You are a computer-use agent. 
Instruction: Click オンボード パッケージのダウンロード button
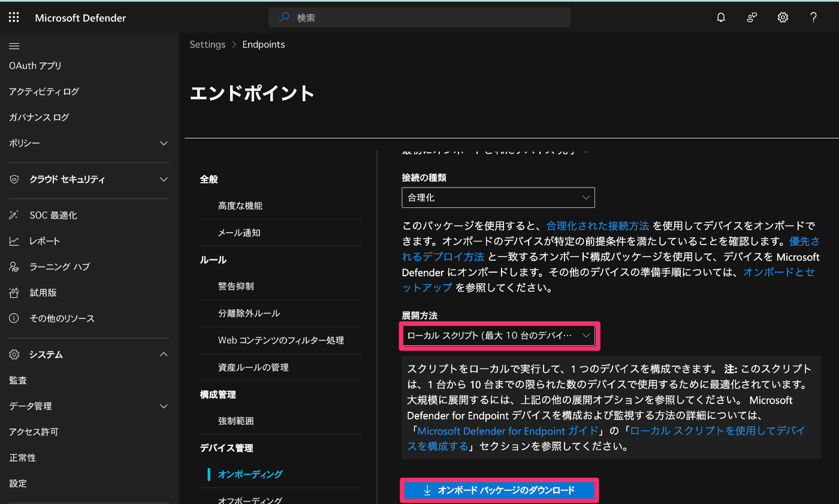point(499,490)
